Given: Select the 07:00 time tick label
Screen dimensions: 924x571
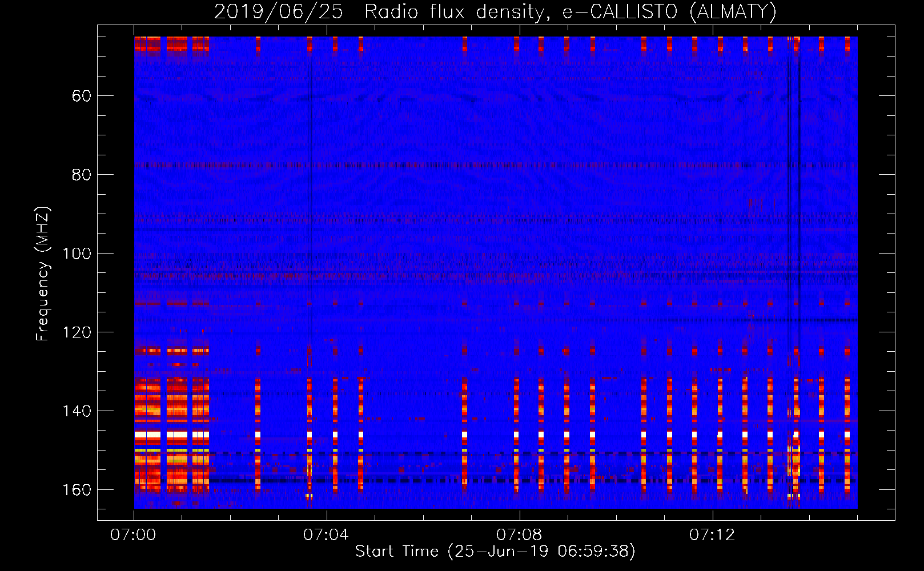Looking at the screenshot, I should point(133,535).
